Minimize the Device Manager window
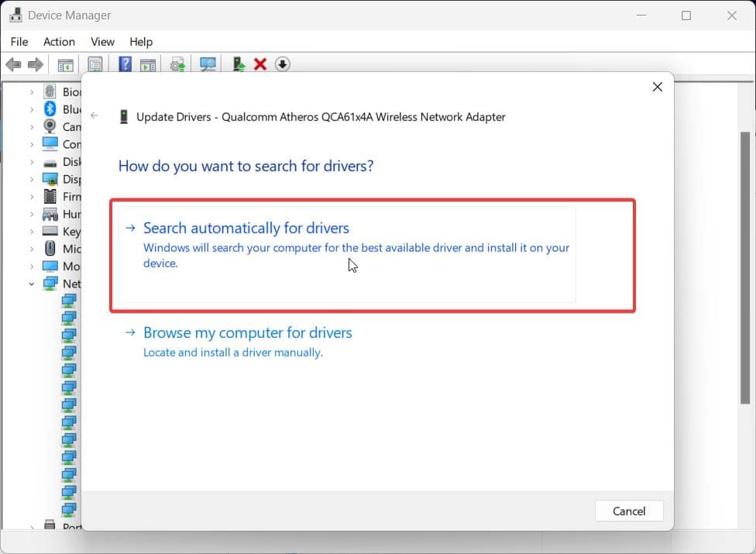Image resolution: width=756 pixels, height=554 pixels. pyautogui.click(x=641, y=15)
